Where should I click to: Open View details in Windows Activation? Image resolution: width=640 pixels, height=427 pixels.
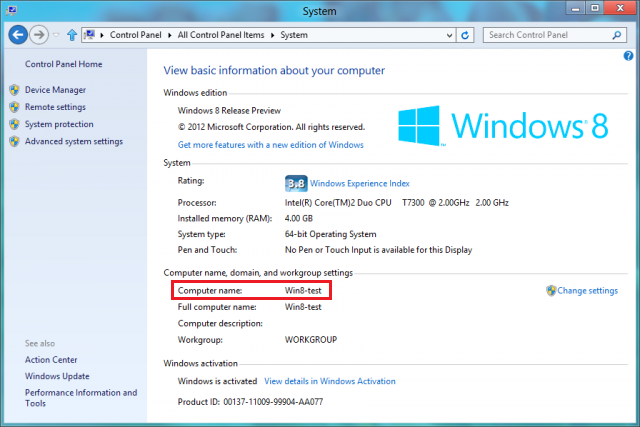(x=330, y=381)
